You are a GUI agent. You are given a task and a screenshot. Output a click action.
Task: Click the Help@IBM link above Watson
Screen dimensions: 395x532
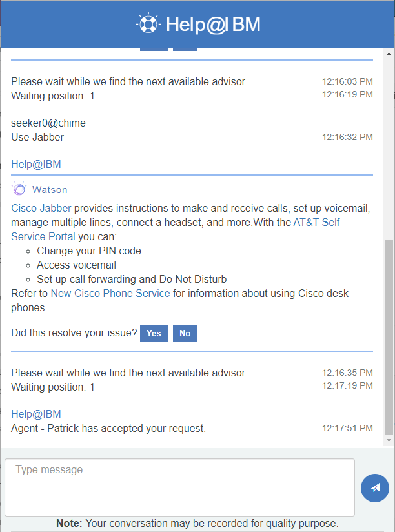[36, 164]
